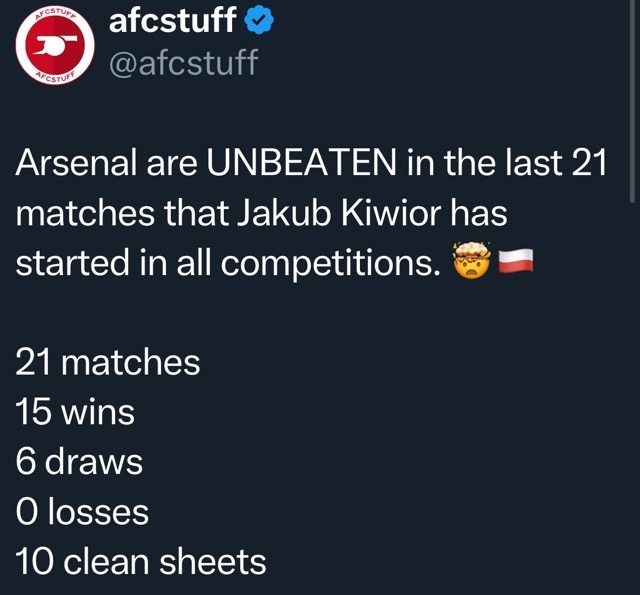Click the afcstuff display name
Screen dimensions: 640x595
(x=170, y=20)
